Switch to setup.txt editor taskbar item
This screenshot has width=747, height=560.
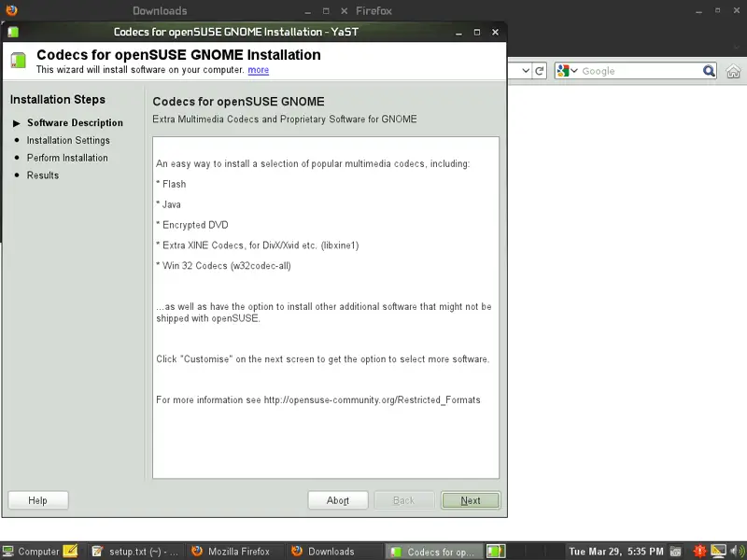click(x=135, y=552)
